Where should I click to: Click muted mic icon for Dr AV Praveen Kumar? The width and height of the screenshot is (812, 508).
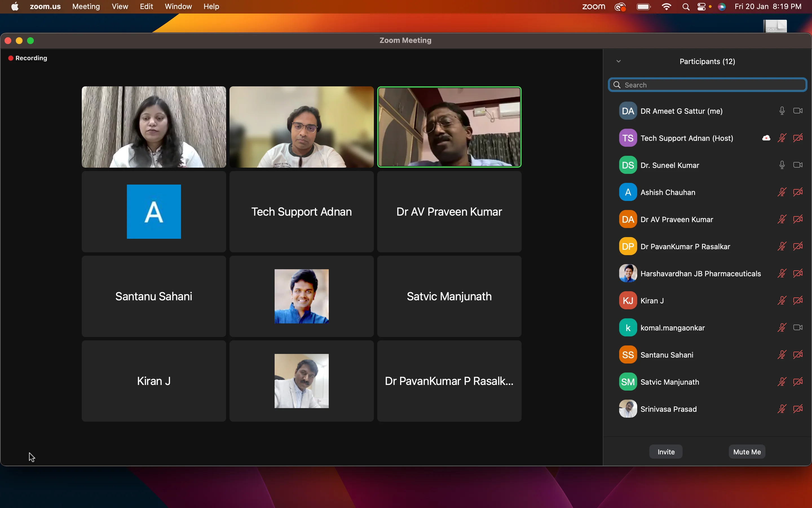click(782, 219)
